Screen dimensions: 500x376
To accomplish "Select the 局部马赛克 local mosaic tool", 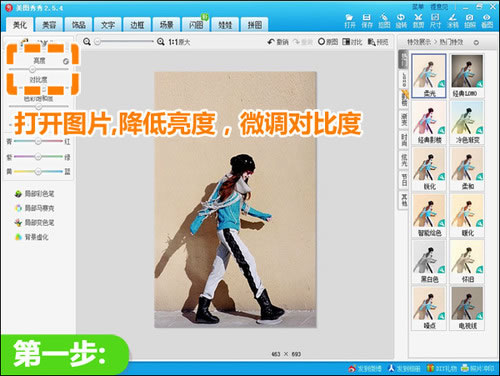I will click(x=34, y=208).
